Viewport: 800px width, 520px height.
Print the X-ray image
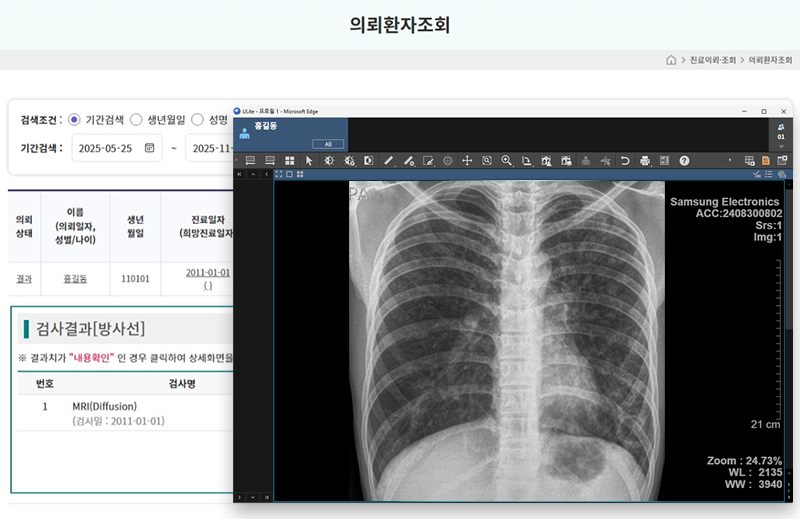click(645, 160)
